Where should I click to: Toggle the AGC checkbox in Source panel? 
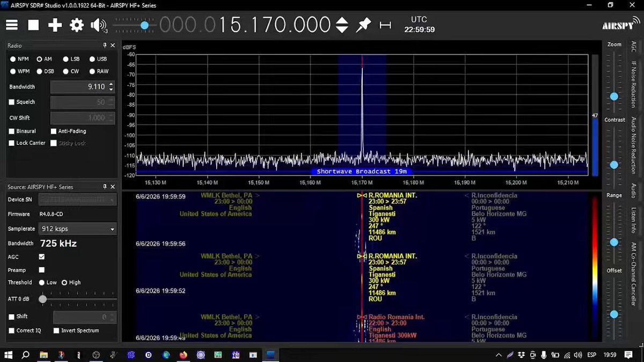(42, 257)
